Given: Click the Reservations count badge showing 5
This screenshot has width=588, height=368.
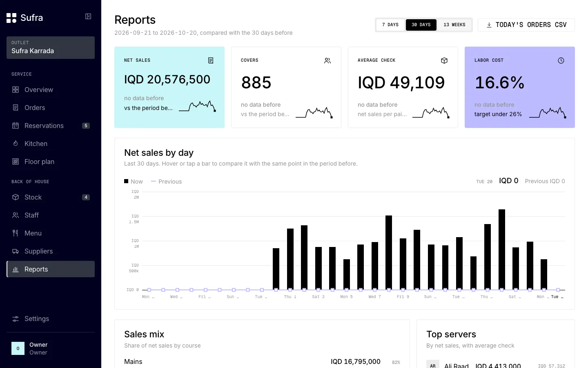Looking at the screenshot, I should point(86,126).
